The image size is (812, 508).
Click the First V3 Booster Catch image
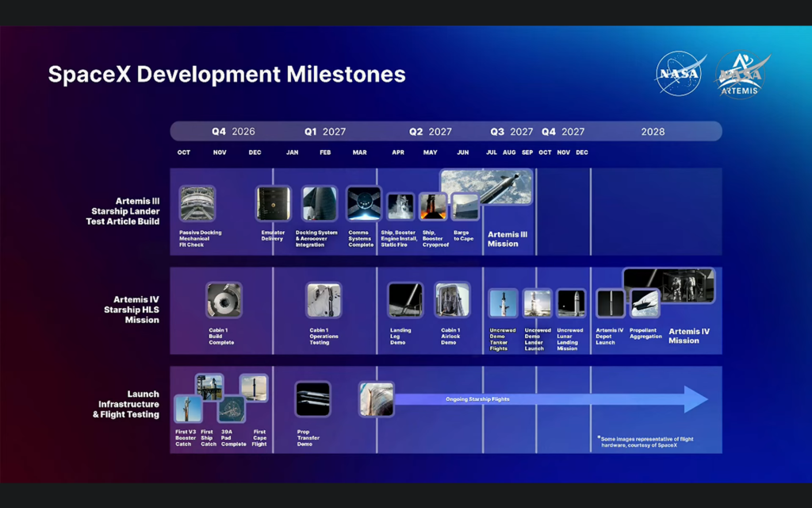(x=188, y=408)
